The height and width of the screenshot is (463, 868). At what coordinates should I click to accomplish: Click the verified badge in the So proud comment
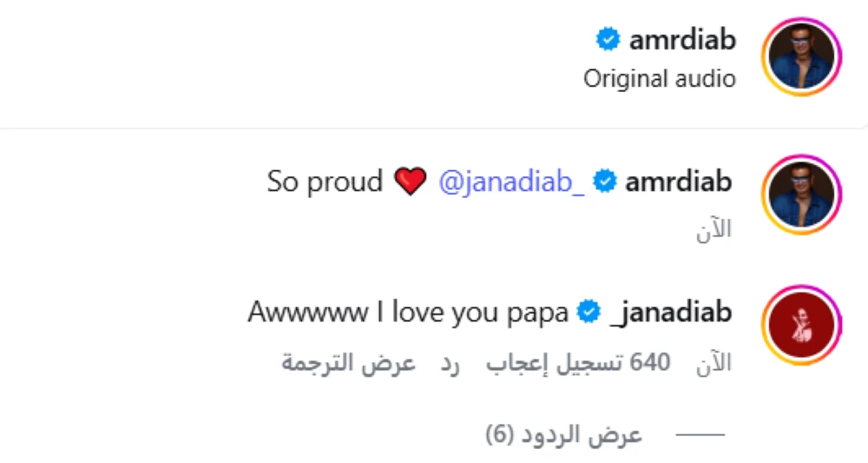[604, 182]
